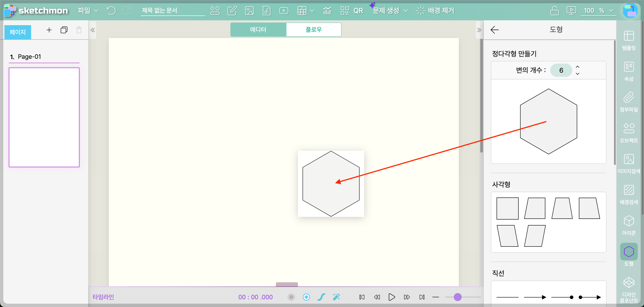644x307 pixels.
Task: Go back with the 도형 panel arrow
Action: 494,30
